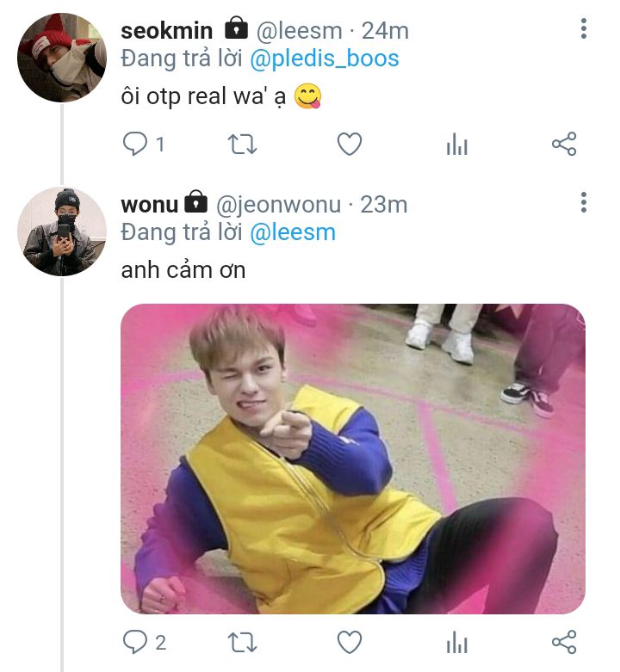Screen dimensions: 620x672
Task: Retweet wonu's tweet
Action: 241,642
